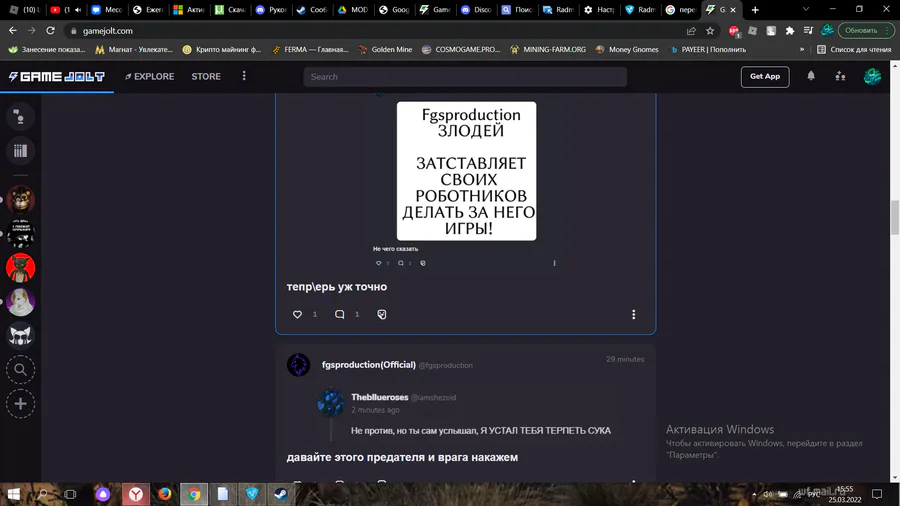Open the red-background cat community in sidebar

20,268
